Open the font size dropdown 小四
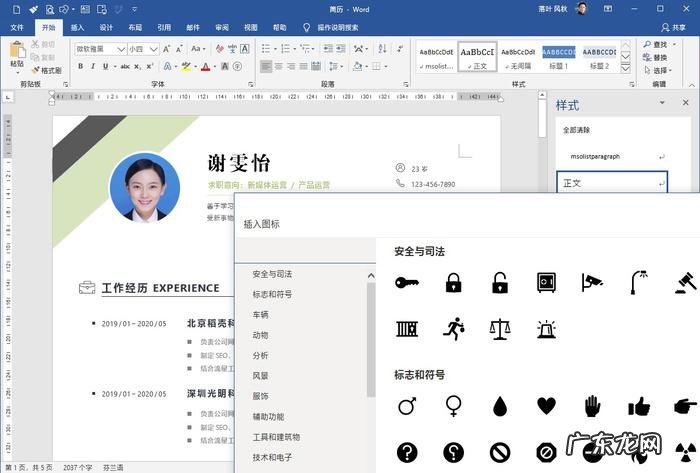 [x=152, y=49]
